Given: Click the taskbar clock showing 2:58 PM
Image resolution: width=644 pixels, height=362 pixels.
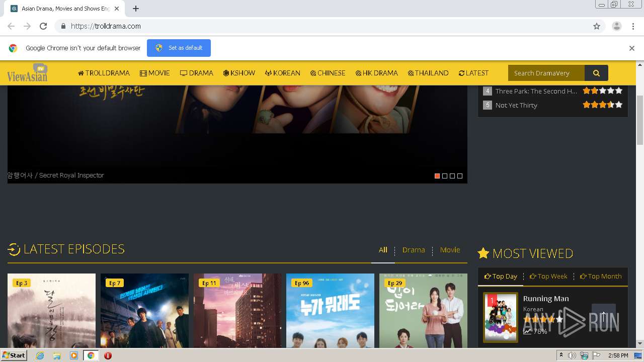Looking at the screenshot, I should [618, 355].
